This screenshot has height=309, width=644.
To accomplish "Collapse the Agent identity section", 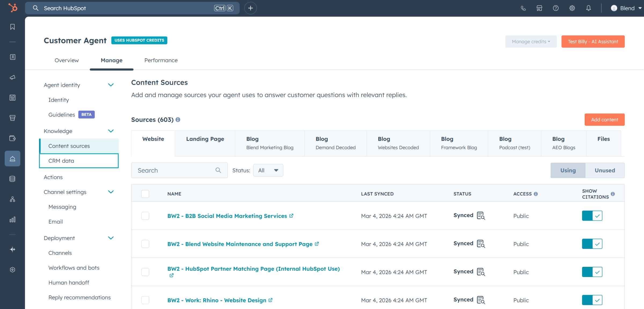I will [111, 85].
